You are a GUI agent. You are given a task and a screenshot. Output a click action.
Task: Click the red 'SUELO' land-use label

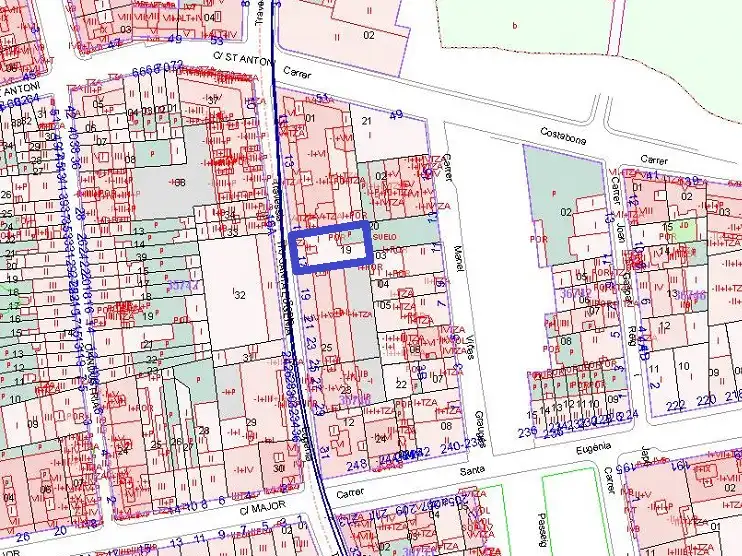click(x=385, y=237)
